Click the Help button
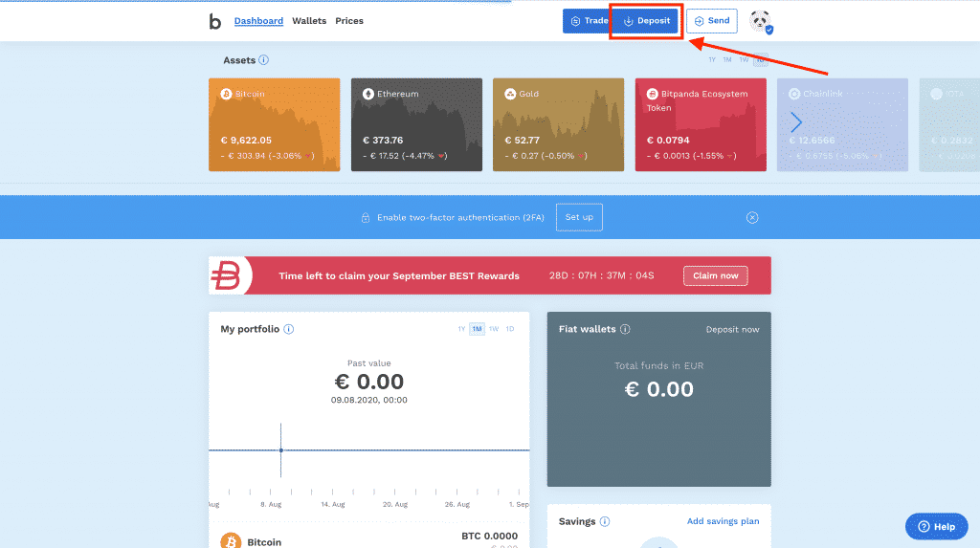This screenshot has width=980, height=548. pos(936,526)
